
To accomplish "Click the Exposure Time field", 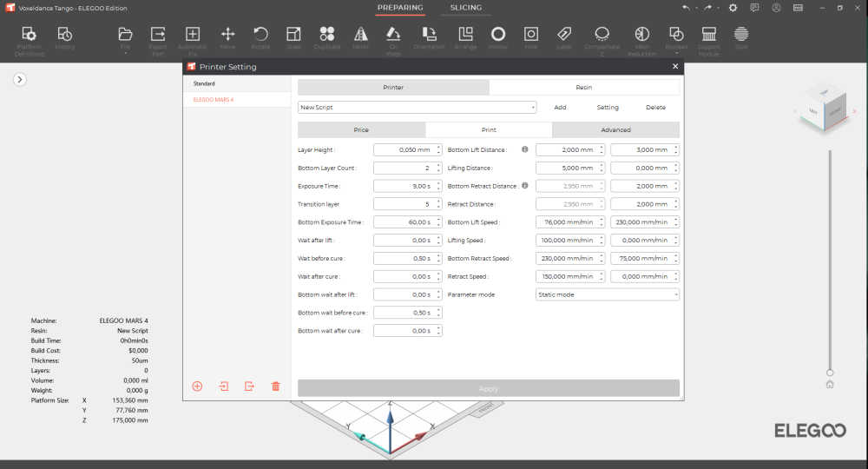I will point(407,186).
